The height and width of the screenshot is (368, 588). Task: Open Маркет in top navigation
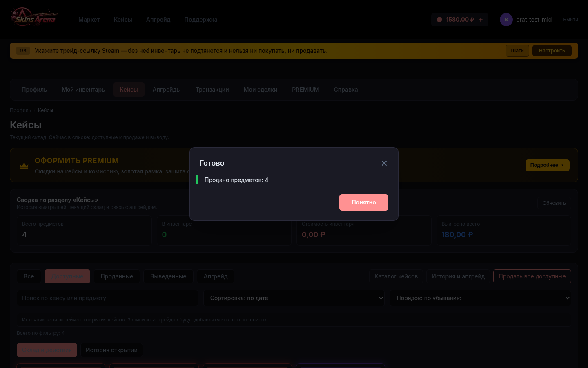pyautogui.click(x=89, y=20)
